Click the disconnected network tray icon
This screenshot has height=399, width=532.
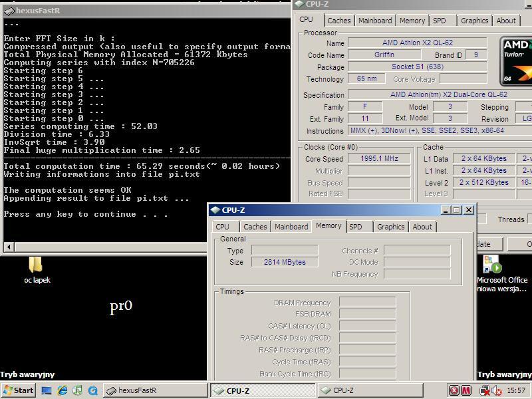coord(484,390)
